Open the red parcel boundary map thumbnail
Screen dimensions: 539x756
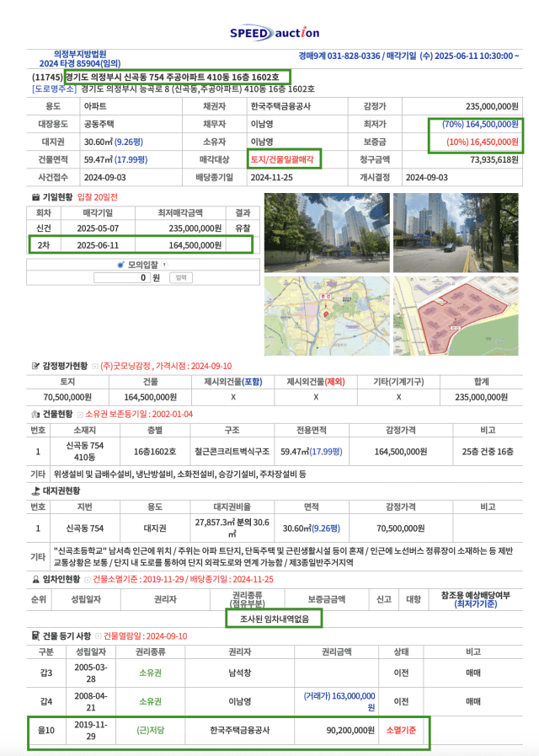coord(456,316)
